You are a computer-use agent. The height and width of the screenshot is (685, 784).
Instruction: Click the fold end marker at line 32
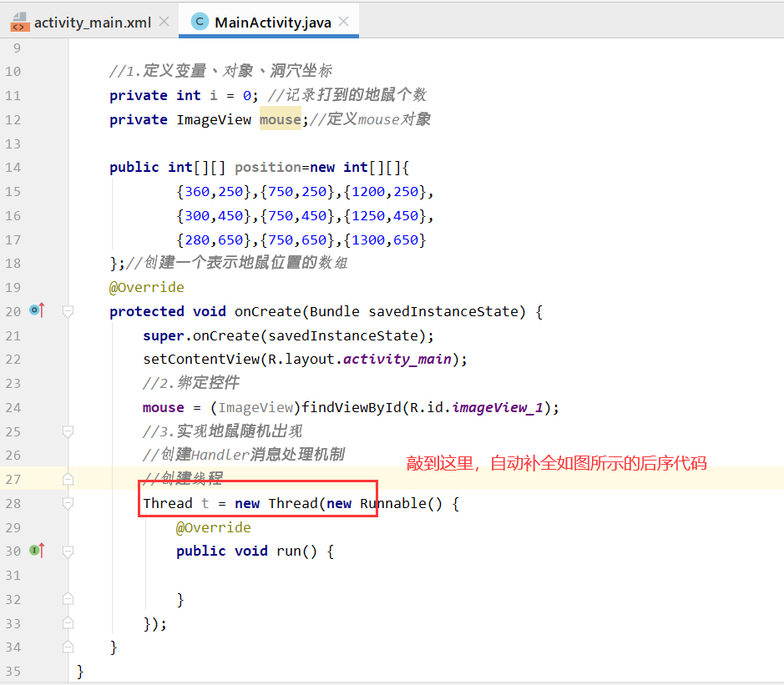tap(68, 598)
